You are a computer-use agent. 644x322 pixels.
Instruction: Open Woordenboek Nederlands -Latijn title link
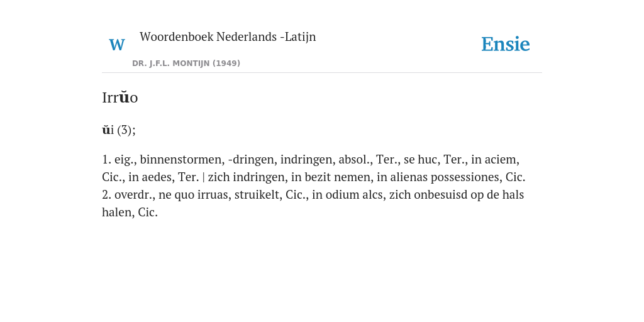tap(228, 36)
